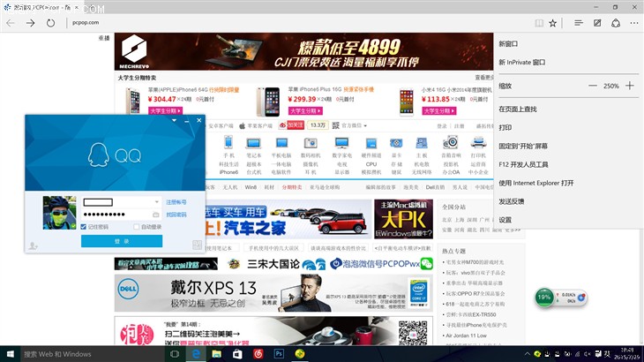Image resolution: width=644 pixels, height=362 pixels.
Task: Select 发送反馈 menu item
Action: [512, 201]
